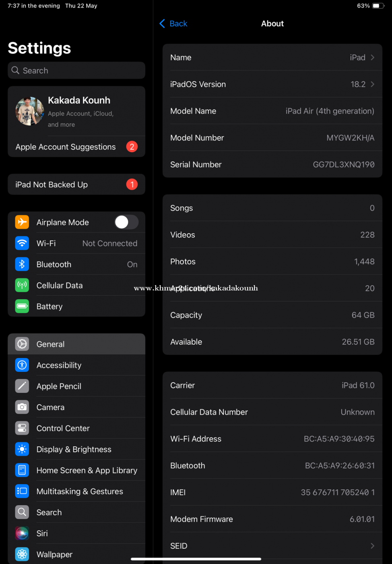This screenshot has width=392, height=564.
Task: Tap the red badge on Apple Account Suggestions
Action: [132, 147]
